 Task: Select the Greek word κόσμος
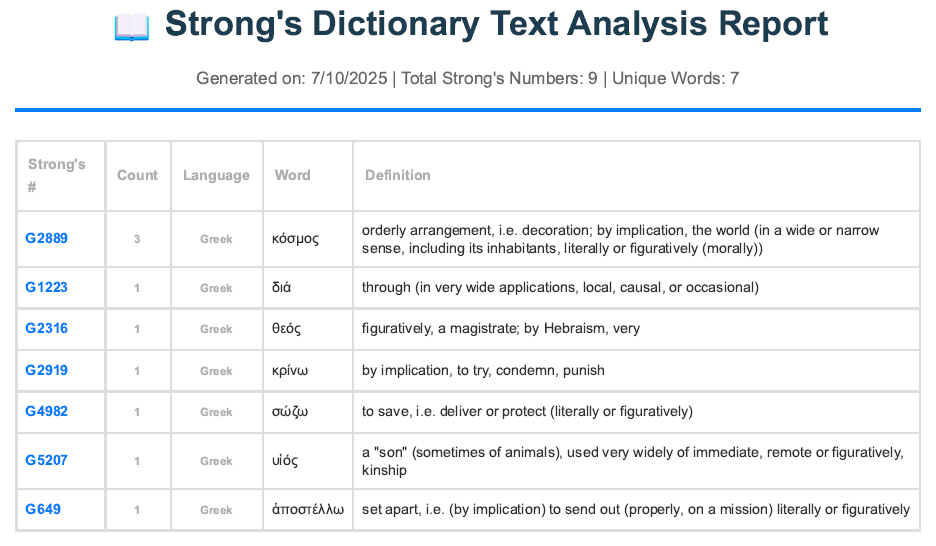point(295,239)
